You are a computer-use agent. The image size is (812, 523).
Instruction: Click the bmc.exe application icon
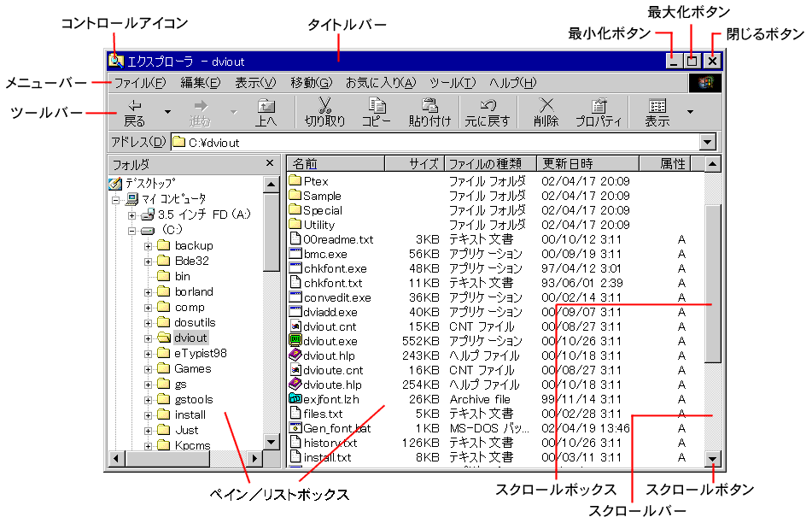295,254
